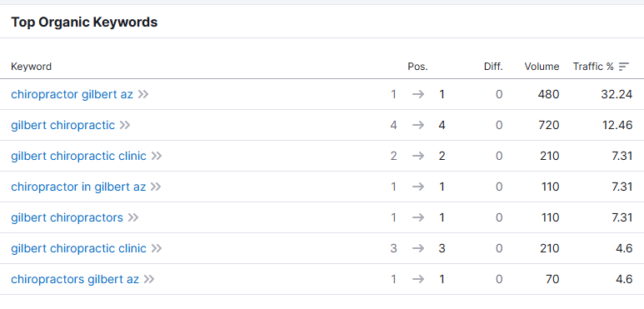The image size is (644, 309).
Task: Click double-arrow icon next to gilbert chiropractors
Action: [133, 217]
